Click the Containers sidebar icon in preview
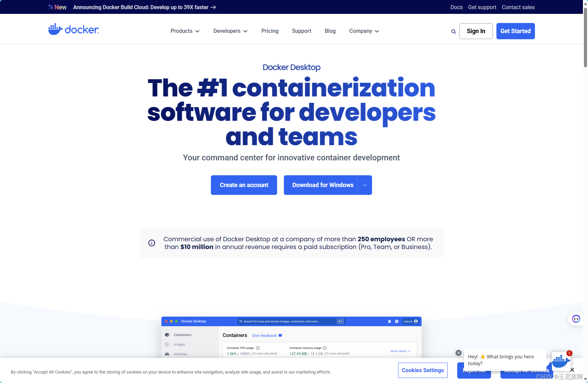Viewport: 588px width, 383px height. [x=167, y=335]
